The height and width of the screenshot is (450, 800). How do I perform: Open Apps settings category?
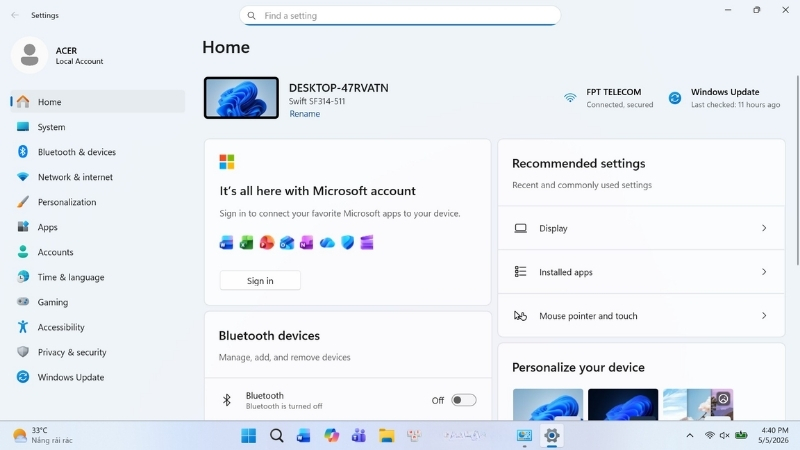[97, 227]
